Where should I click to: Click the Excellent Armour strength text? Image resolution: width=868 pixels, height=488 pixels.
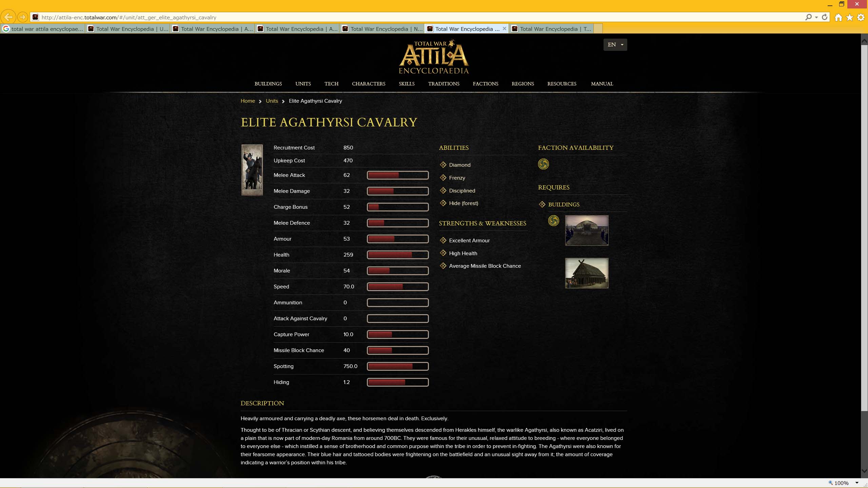pos(469,241)
